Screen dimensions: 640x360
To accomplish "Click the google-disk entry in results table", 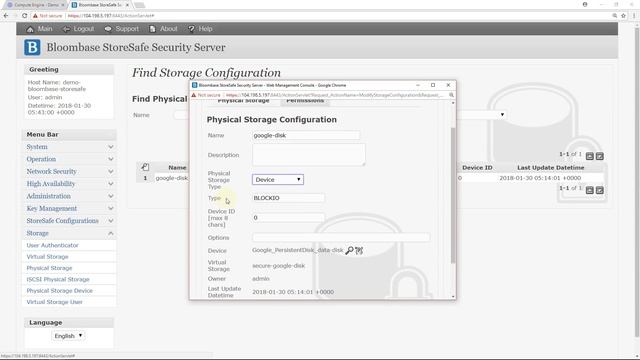I will click(x=171, y=178).
